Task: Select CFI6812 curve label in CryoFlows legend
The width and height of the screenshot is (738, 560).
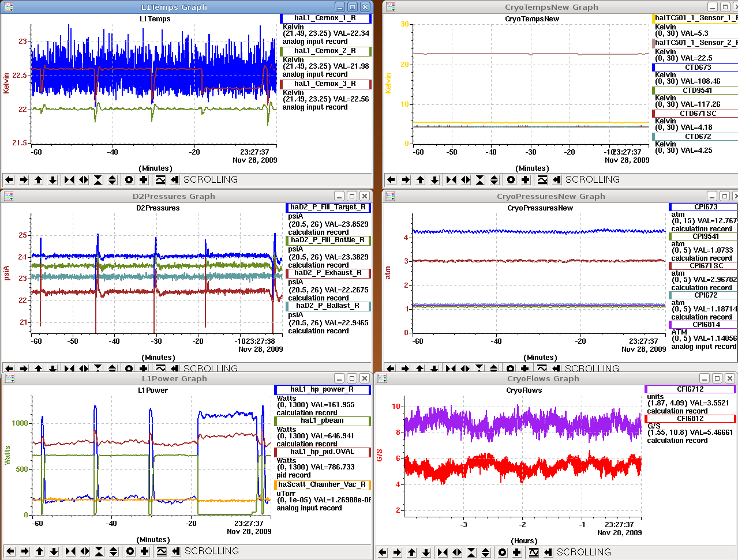Action: [x=690, y=419]
